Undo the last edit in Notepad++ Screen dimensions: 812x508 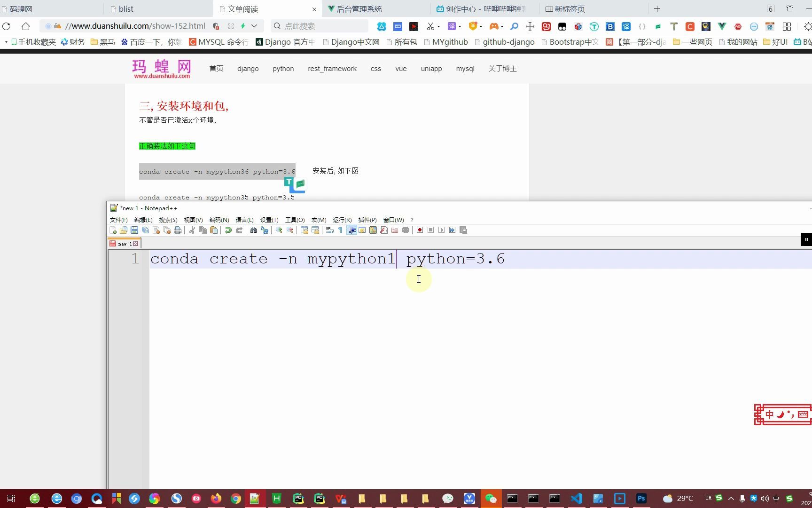(228, 230)
